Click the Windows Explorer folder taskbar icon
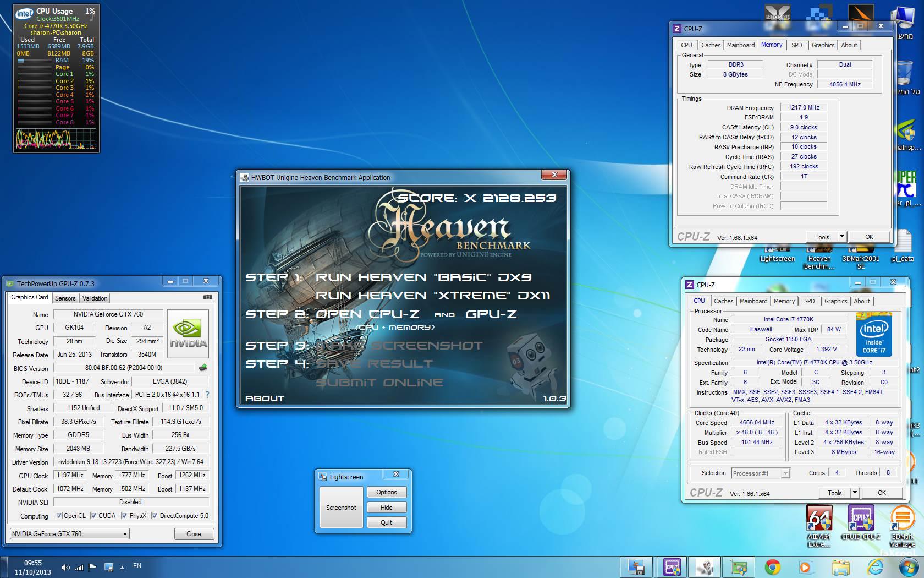This screenshot has width=924, height=578. click(x=840, y=566)
